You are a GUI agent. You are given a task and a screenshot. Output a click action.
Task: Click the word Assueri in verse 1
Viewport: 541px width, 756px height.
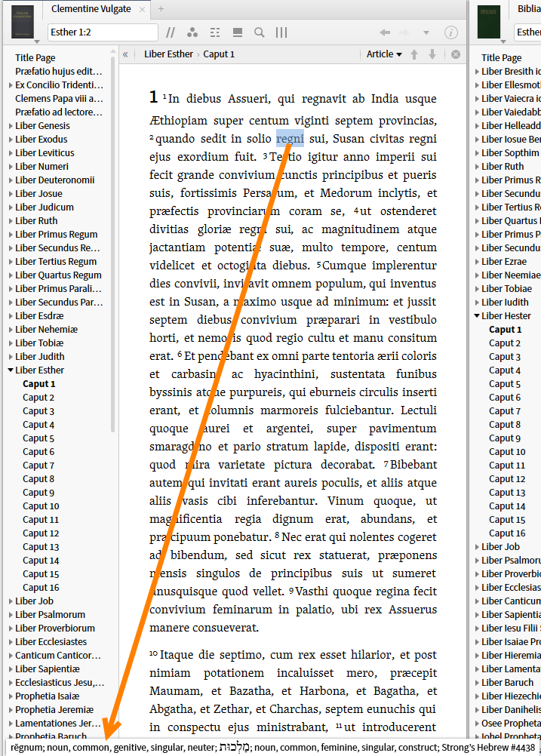(x=249, y=99)
